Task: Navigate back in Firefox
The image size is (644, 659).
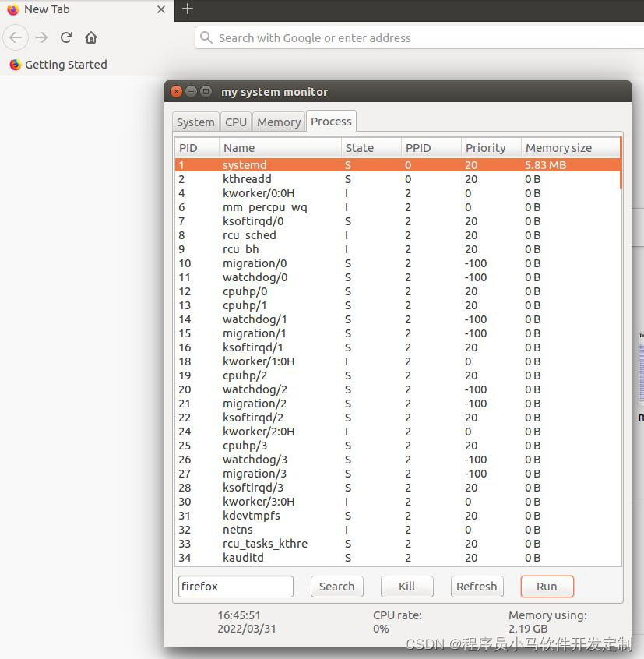Action: click(16, 37)
